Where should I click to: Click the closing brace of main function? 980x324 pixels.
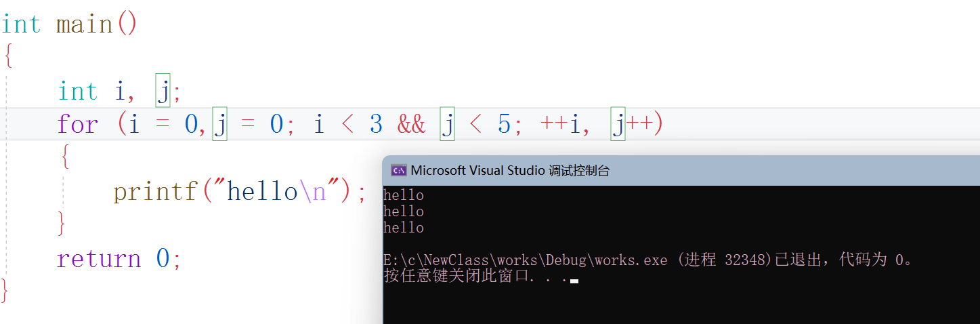5,291
